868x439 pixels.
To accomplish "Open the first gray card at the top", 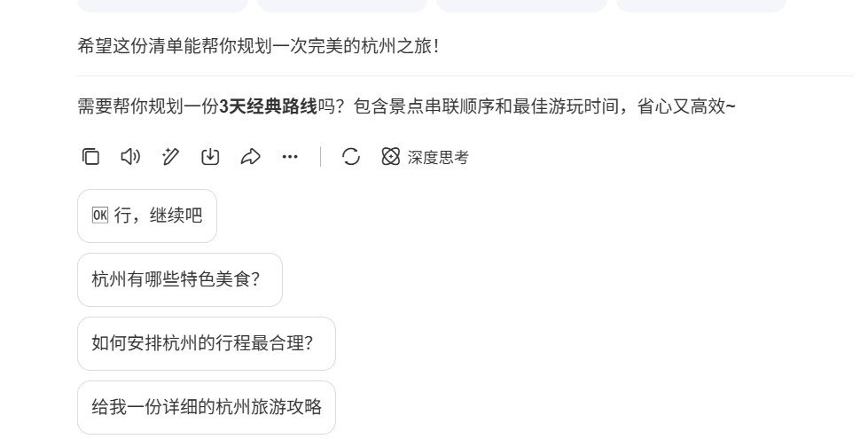I will (x=162, y=5).
